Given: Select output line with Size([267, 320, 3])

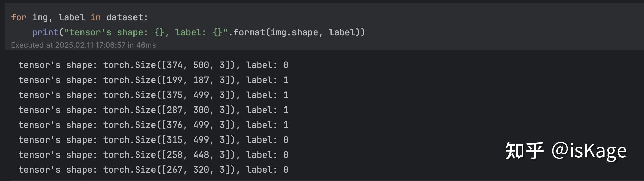Looking at the screenshot, I should pos(153,170).
